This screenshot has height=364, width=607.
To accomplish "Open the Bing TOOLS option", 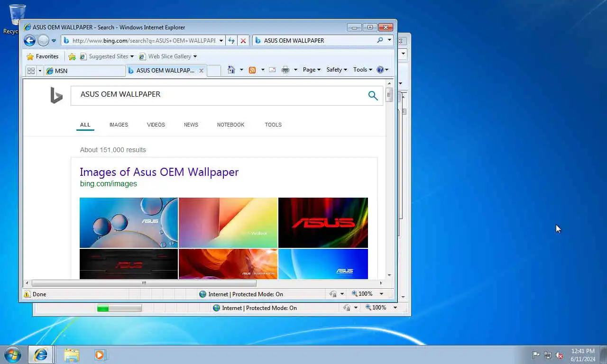I will (273, 125).
